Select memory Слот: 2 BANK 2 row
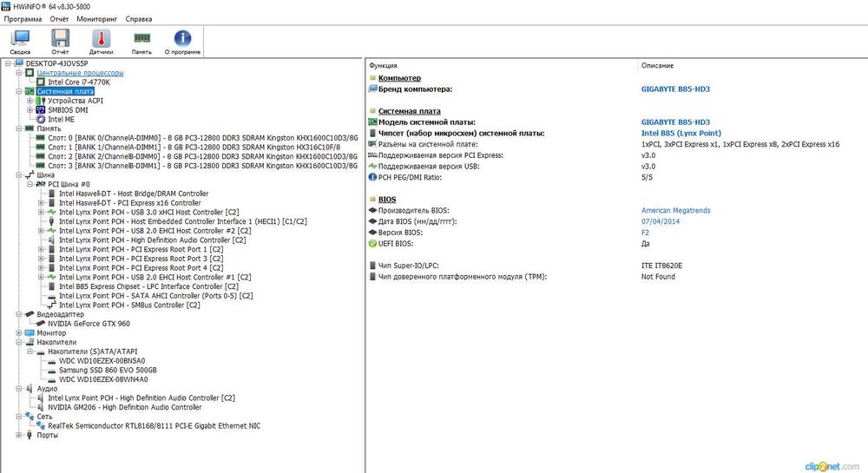Image resolution: width=868 pixels, height=473 pixels. click(202, 156)
